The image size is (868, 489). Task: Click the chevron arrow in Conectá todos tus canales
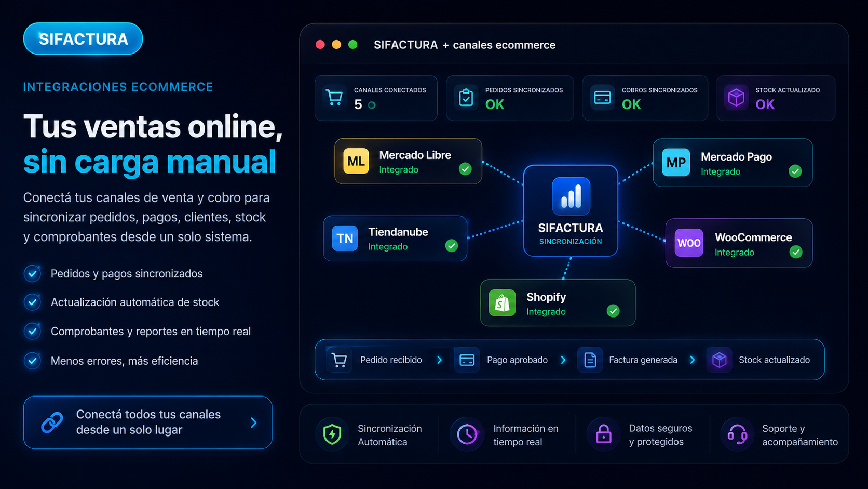point(253,422)
